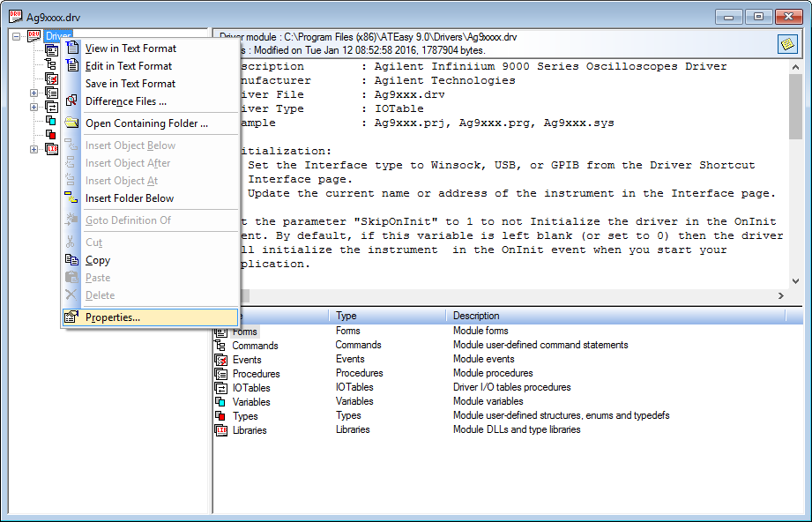The height and width of the screenshot is (522, 812).
Task: Click the IOTables icon in the list
Action: coord(221,387)
